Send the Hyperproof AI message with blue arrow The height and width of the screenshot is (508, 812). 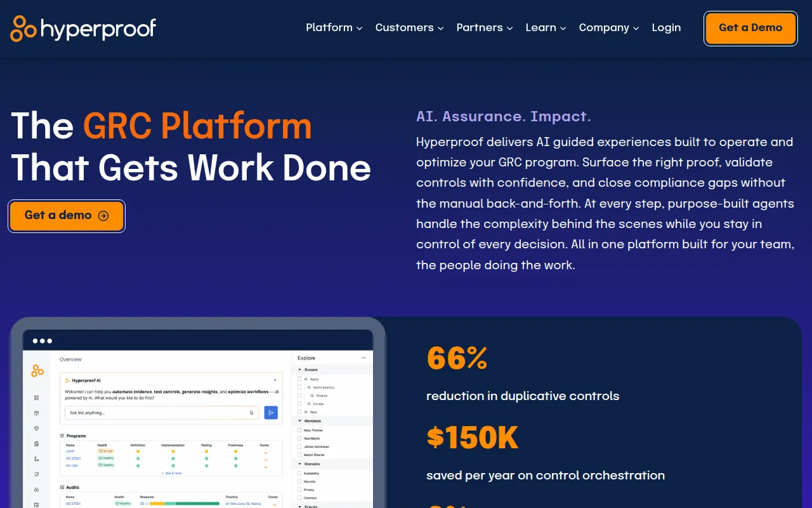271,413
